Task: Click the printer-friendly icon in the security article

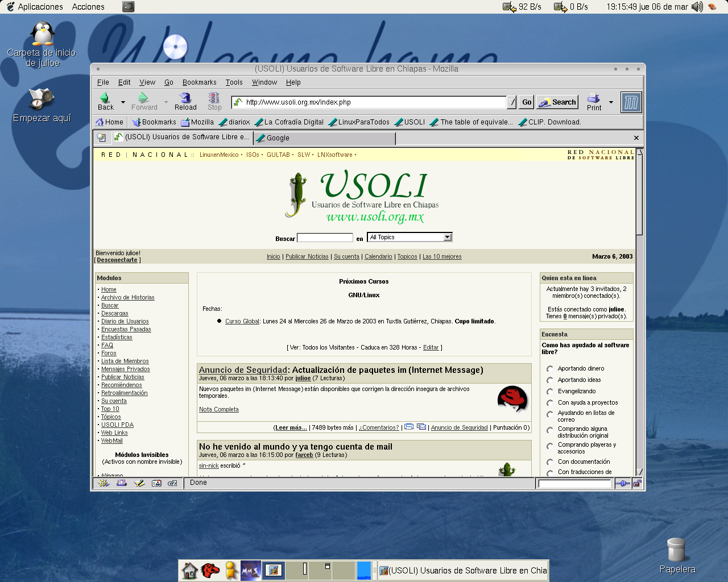Action: pyautogui.click(x=409, y=427)
